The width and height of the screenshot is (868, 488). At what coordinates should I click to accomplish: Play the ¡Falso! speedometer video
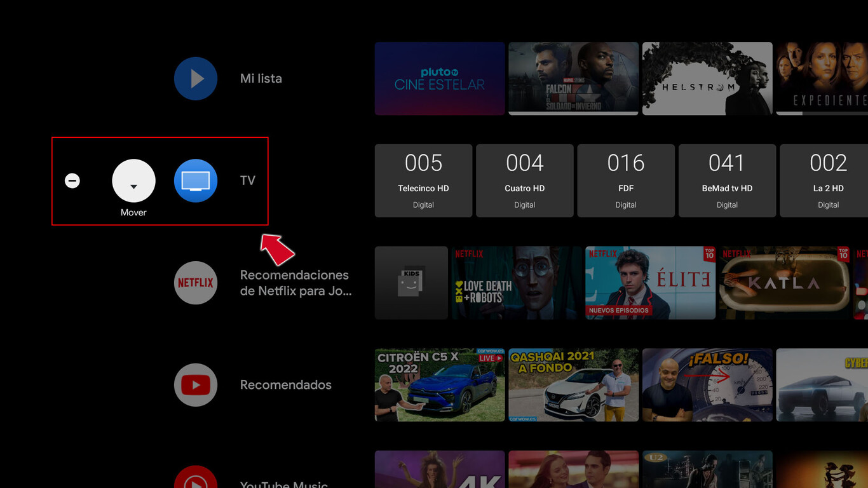click(707, 385)
